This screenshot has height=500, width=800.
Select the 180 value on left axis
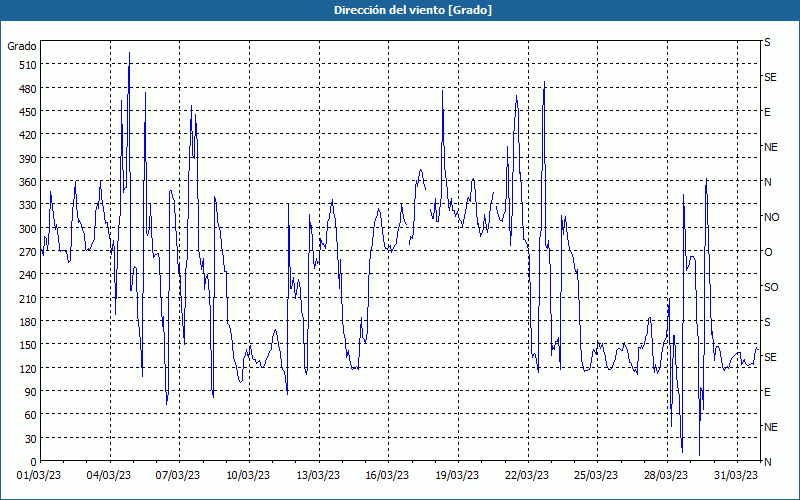point(27,322)
